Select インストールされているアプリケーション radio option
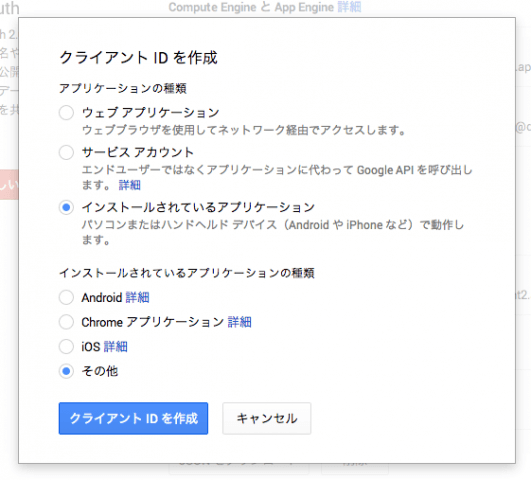Viewport: 531px width, 480px height. (66, 207)
